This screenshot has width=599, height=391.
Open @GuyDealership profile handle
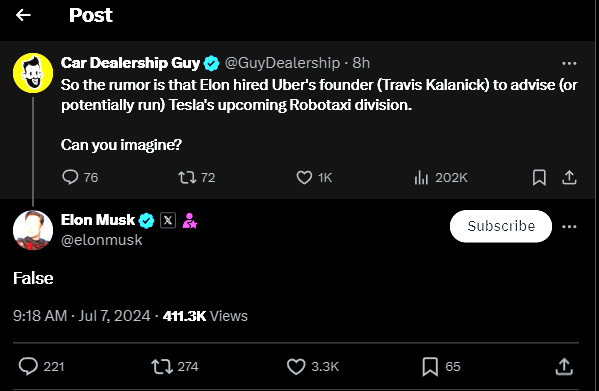pos(282,63)
